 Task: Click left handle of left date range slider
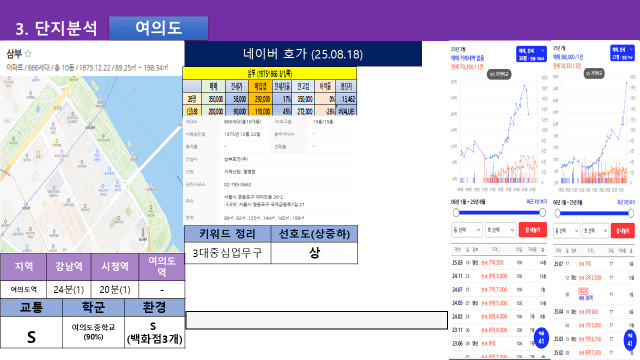(456, 213)
